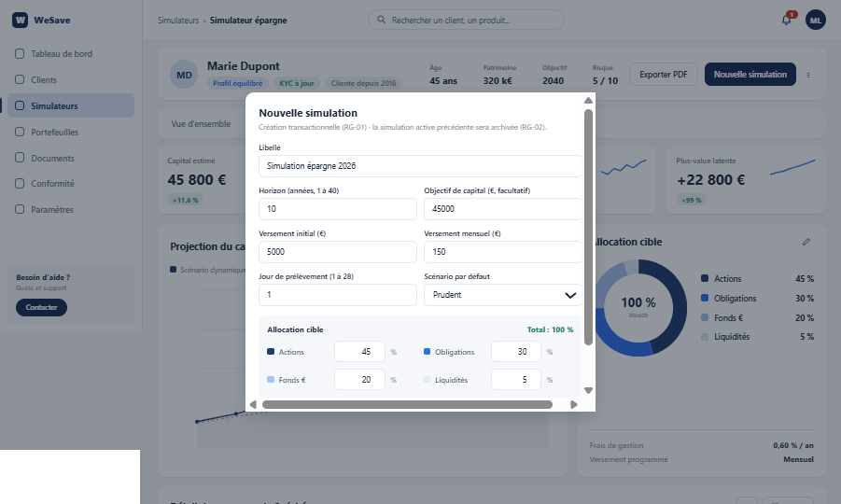
Task: Click the 'Total : 100 %' text
Action: [550, 329]
